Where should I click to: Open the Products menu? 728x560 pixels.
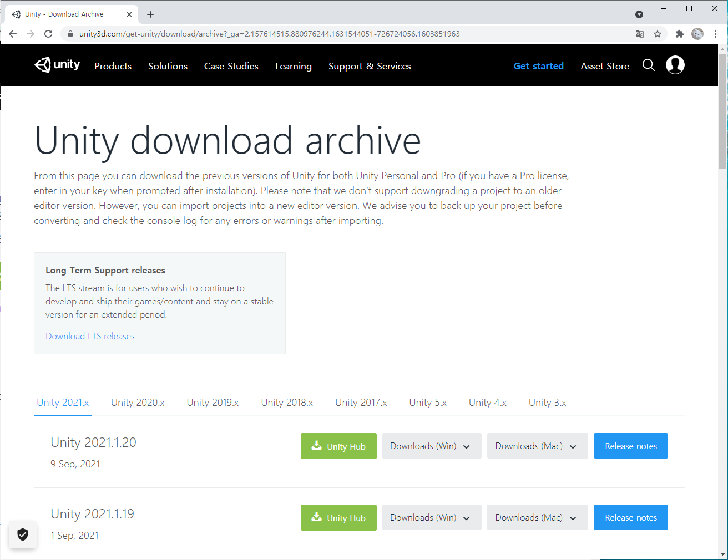tap(113, 66)
